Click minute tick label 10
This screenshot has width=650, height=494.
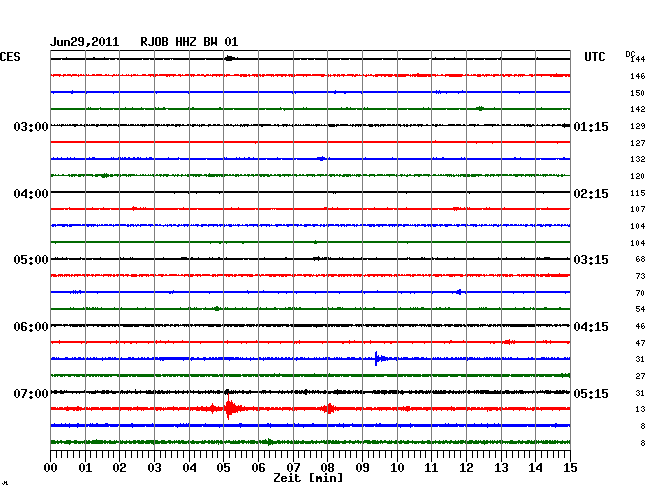pyautogui.click(x=397, y=468)
